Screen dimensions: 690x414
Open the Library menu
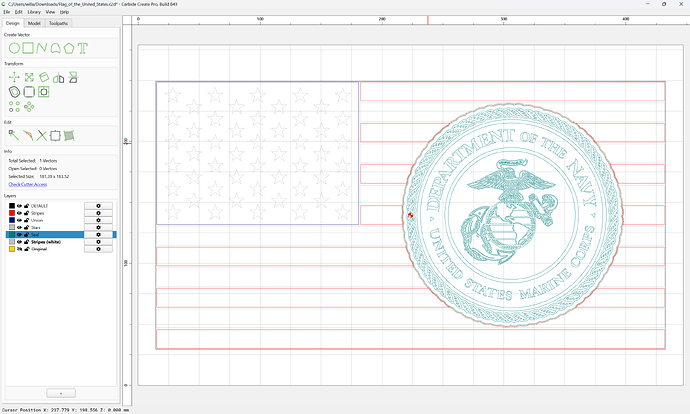34,12
